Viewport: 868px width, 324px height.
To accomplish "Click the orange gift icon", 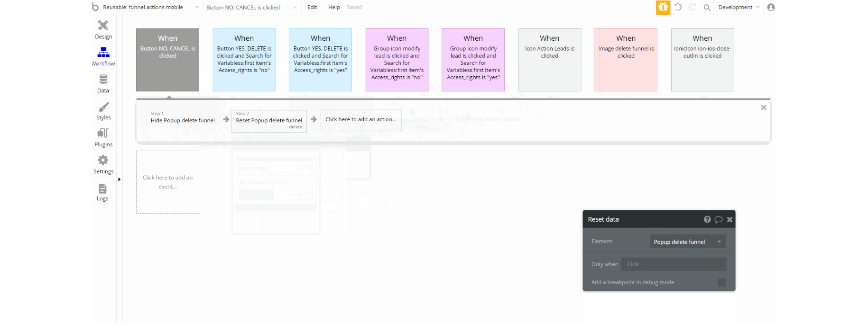I will coord(663,7).
